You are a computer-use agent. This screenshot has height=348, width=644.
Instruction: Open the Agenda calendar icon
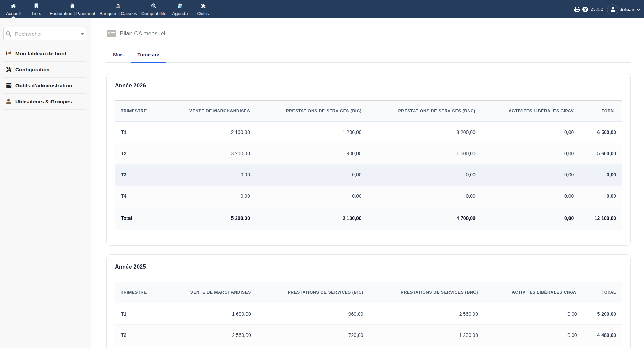[x=180, y=6]
